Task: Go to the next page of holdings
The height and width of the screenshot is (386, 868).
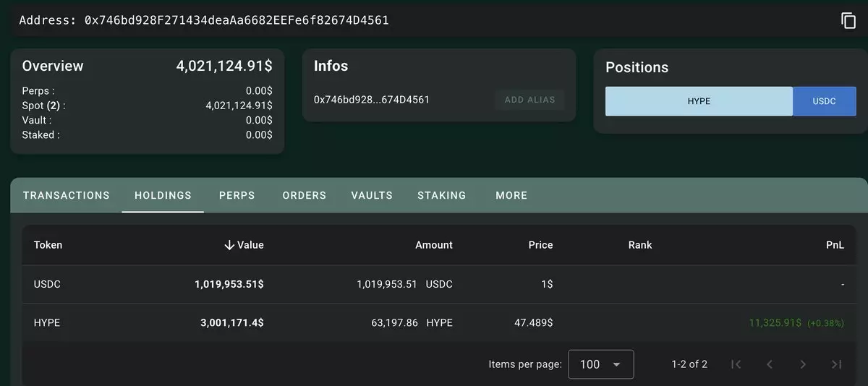Action: pyautogui.click(x=803, y=364)
